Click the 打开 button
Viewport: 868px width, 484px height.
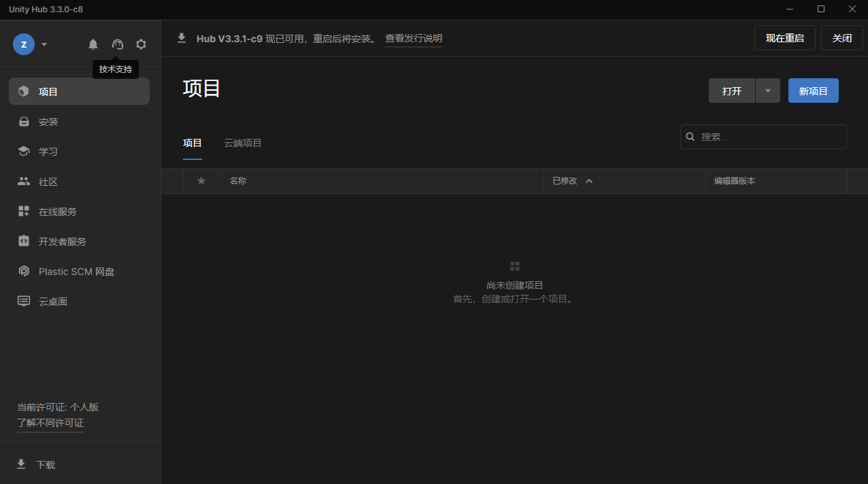[x=732, y=91]
